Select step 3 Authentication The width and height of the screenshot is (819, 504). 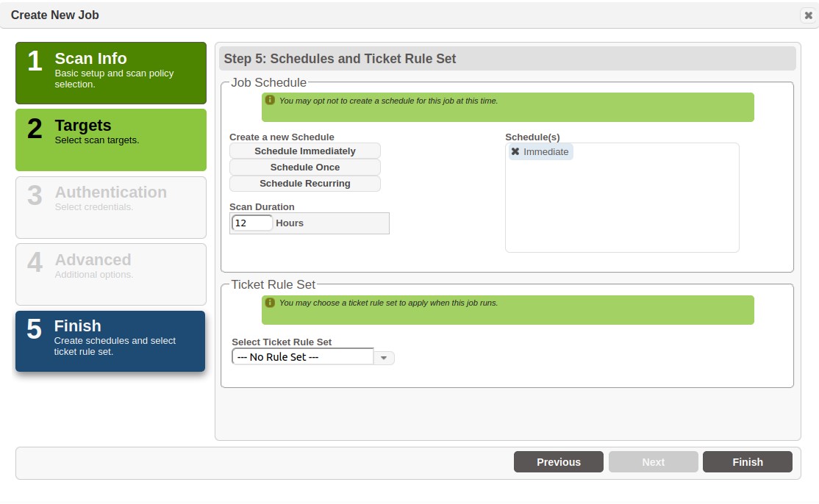(111, 207)
